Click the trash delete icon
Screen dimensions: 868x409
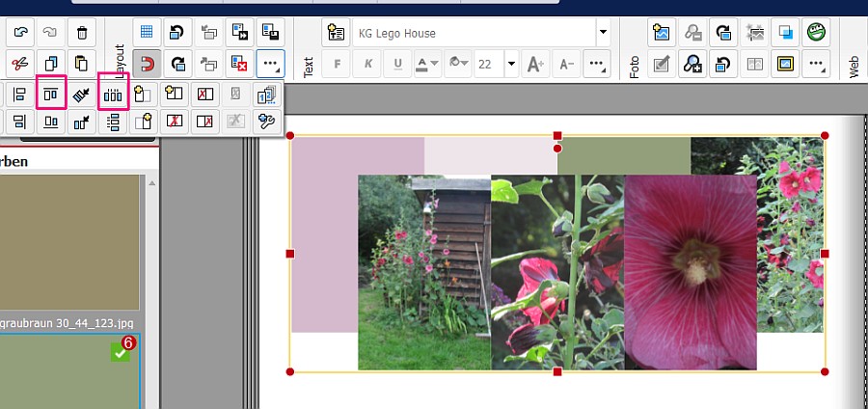tap(81, 33)
